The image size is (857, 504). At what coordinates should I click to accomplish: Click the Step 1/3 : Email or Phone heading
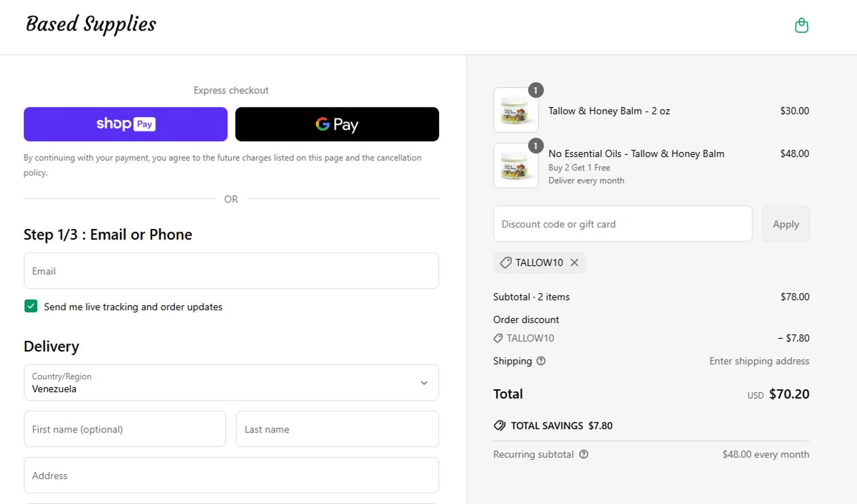[108, 234]
